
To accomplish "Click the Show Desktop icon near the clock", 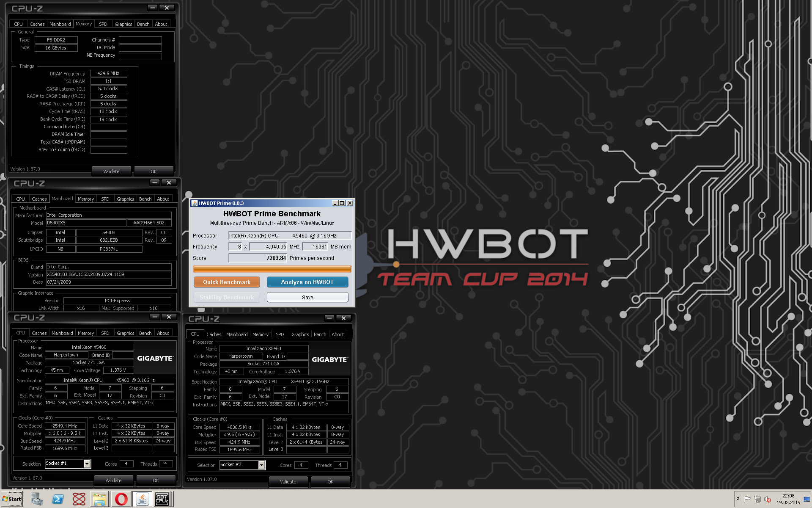I will coord(807,499).
